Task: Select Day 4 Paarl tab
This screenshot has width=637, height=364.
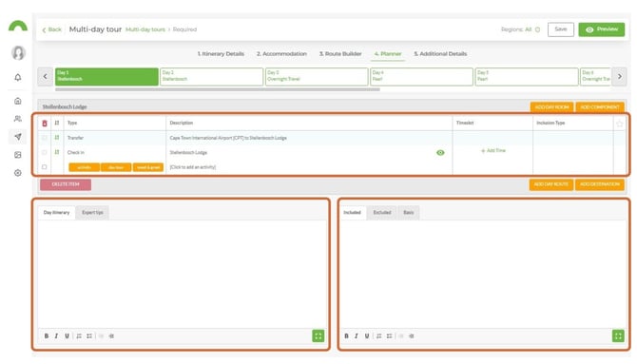Action: tap(422, 76)
